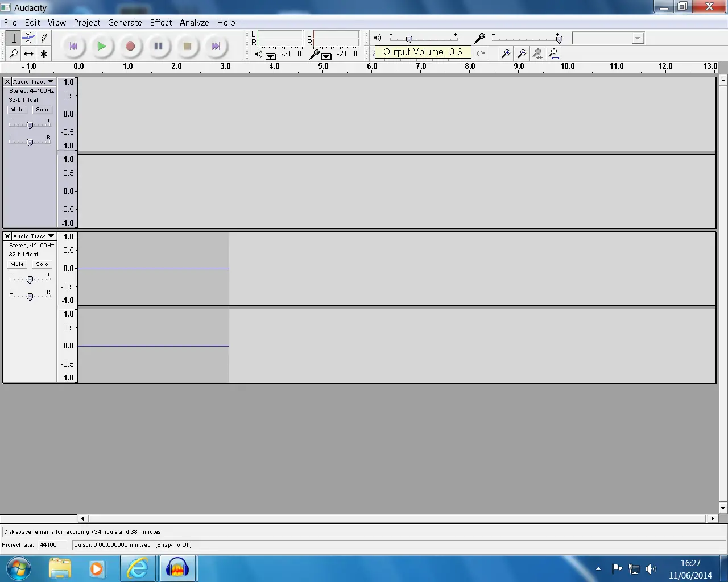Skip to end of project
Screen dimensions: 728x582
(x=216, y=46)
